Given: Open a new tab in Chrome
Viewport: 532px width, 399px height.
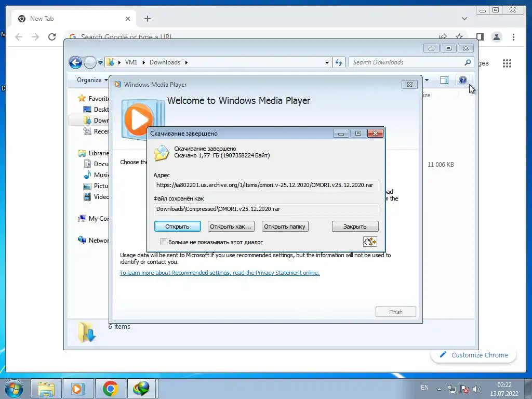Looking at the screenshot, I should pos(147,19).
